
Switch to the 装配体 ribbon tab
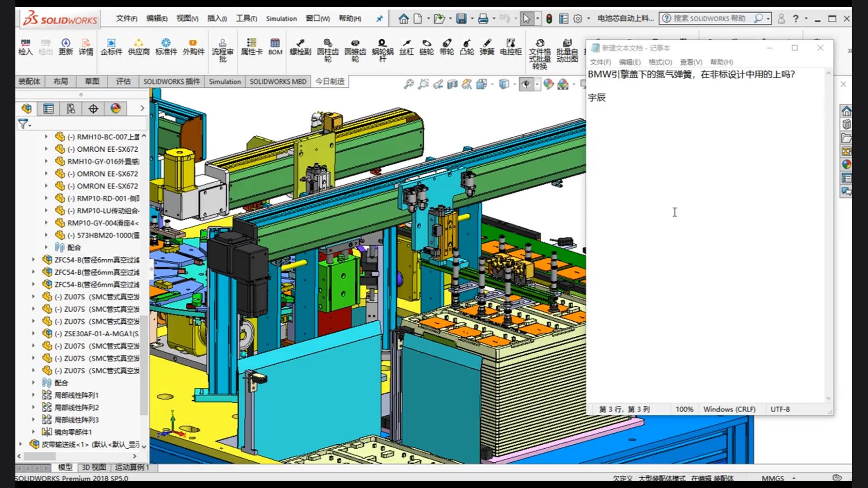(29, 81)
